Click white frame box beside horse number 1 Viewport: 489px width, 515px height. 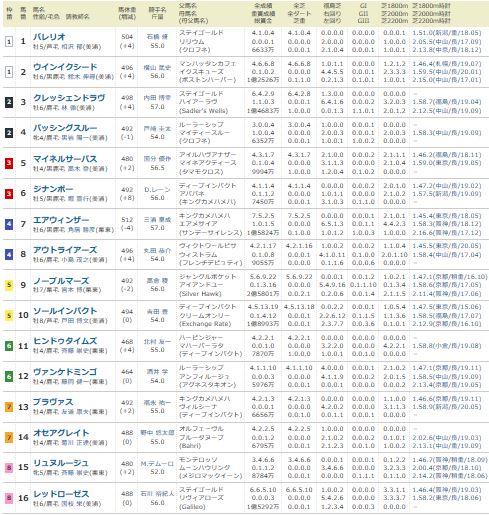pos(9,42)
